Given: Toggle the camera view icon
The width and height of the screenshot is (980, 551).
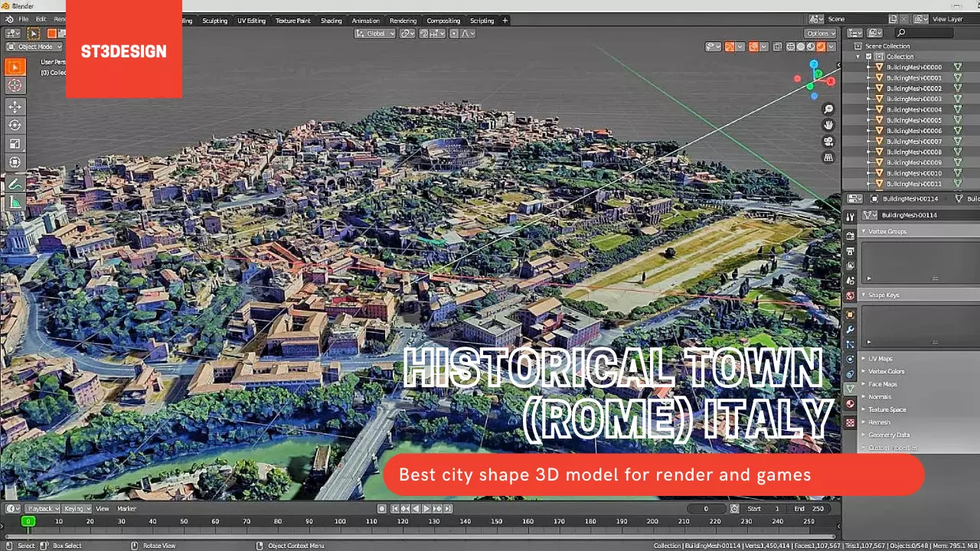Looking at the screenshot, I should 828,142.
